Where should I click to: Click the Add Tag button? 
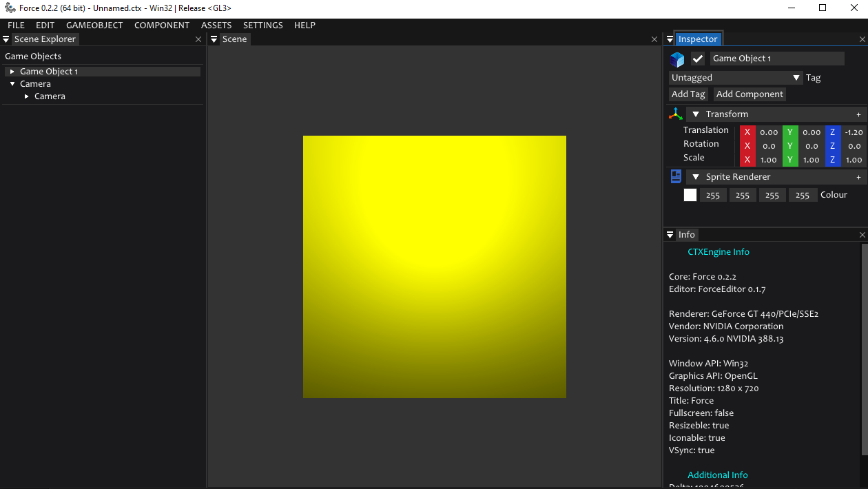coord(688,94)
